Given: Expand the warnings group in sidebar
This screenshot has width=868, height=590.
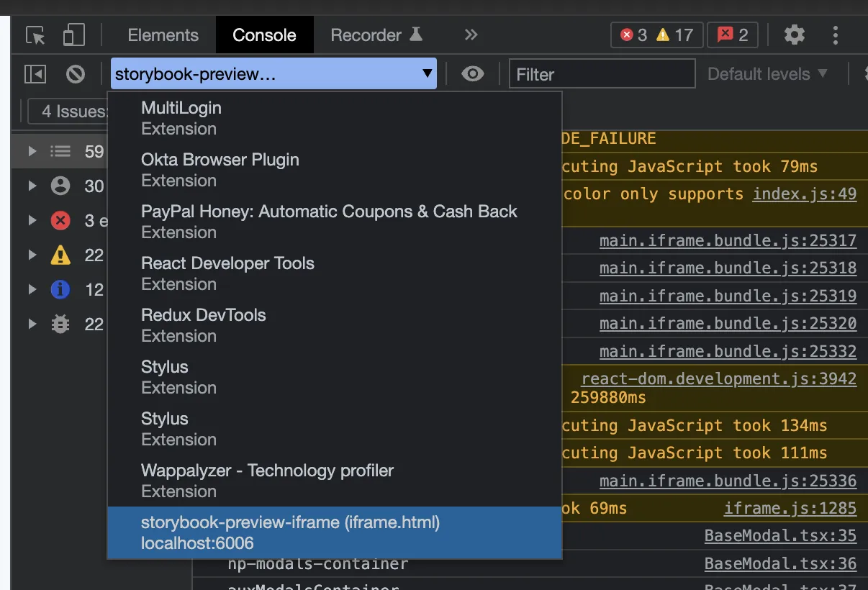Looking at the screenshot, I should coord(32,255).
